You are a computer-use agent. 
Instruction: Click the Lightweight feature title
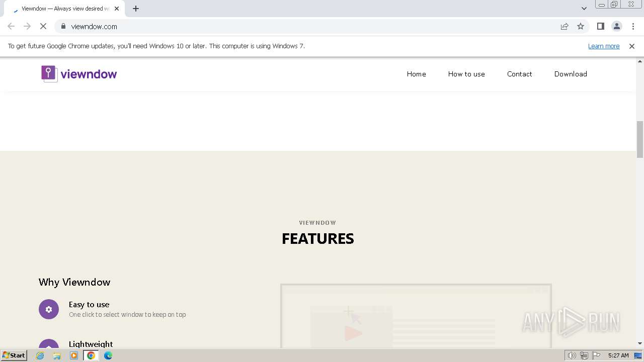click(x=91, y=344)
